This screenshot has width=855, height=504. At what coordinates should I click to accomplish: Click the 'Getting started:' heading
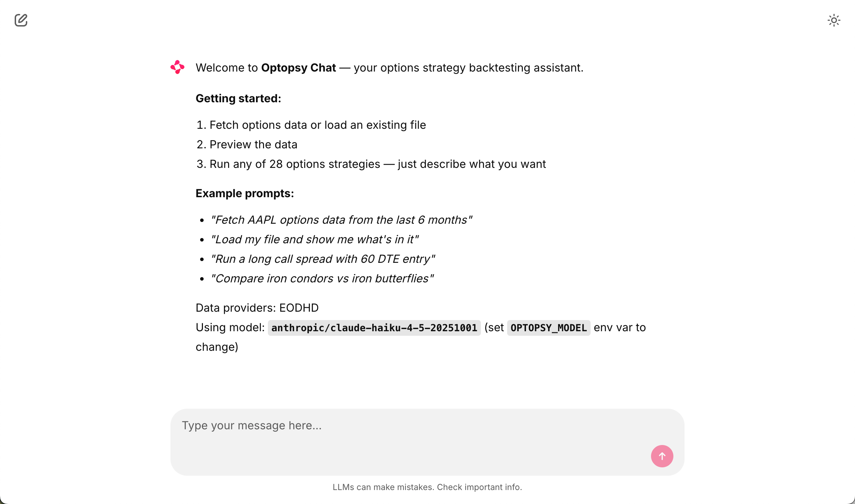pyautogui.click(x=238, y=98)
